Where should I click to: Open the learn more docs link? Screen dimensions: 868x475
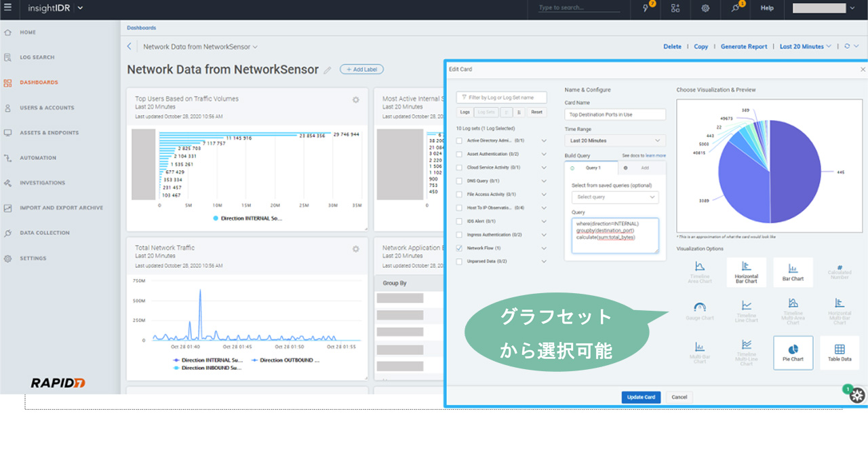655,155
